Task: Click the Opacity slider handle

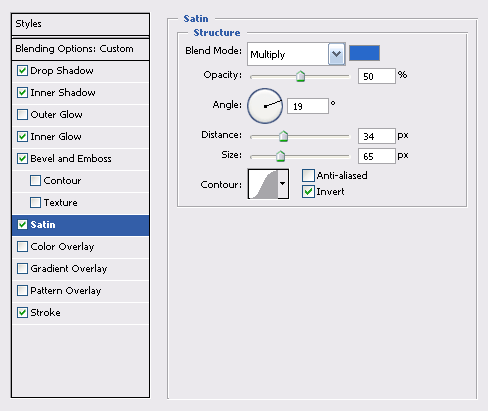Action: pyautogui.click(x=300, y=76)
